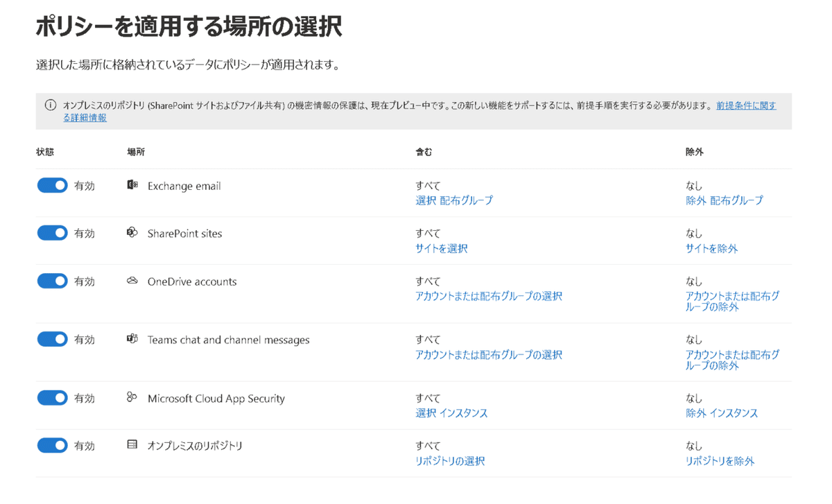
Task: Disable Teams chat and channel messages toggle
Action: [53, 340]
